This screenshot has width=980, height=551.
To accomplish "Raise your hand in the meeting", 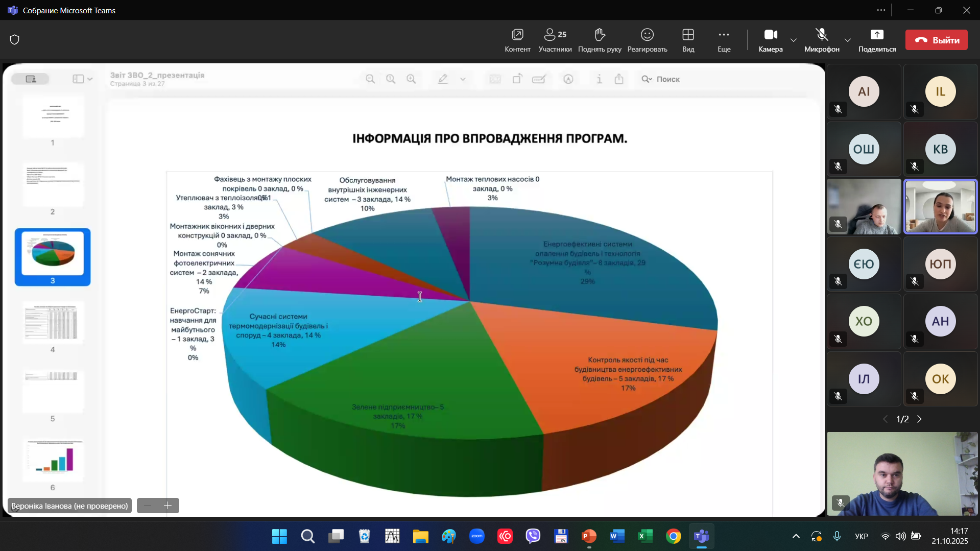I will tap(600, 35).
